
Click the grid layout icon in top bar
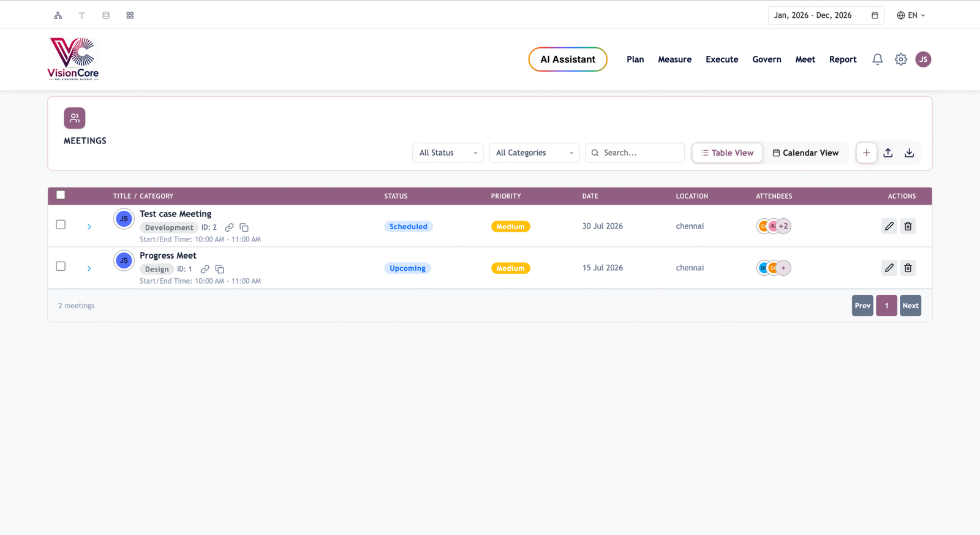[x=130, y=15]
